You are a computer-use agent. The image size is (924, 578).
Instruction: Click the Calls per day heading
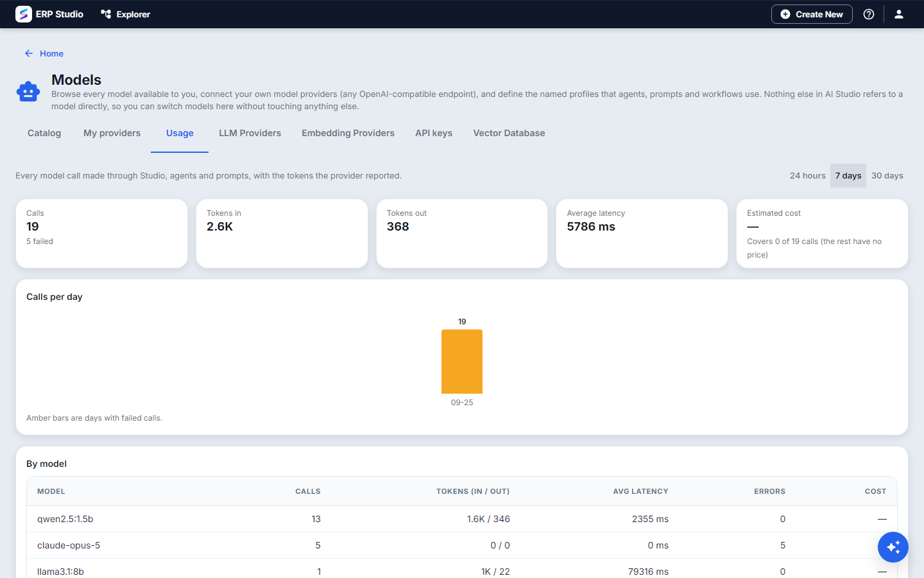55,297
